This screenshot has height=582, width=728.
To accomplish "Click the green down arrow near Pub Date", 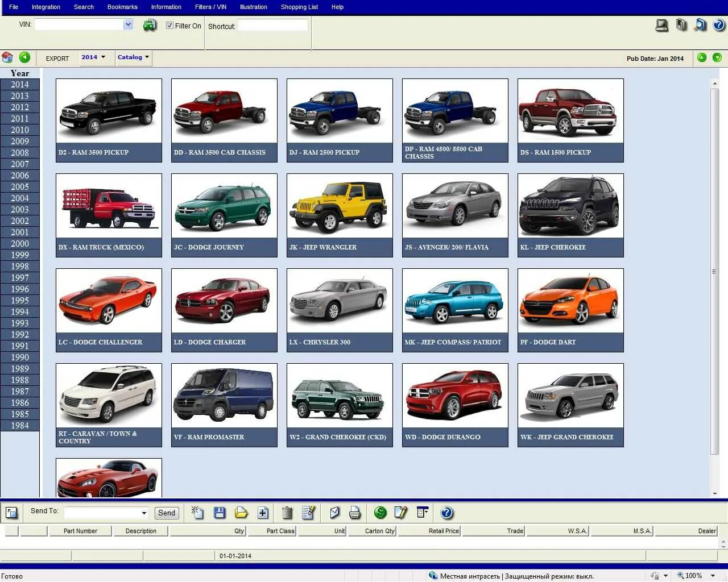I will (x=717, y=57).
